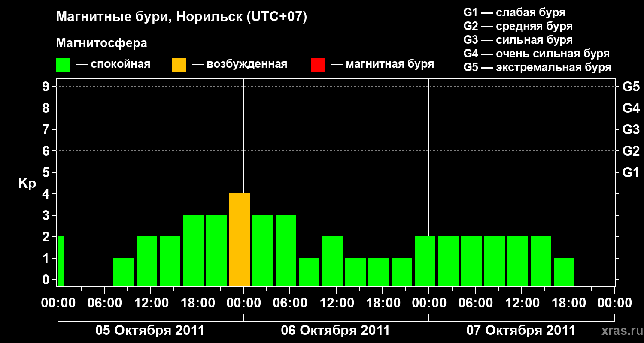This screenshot has height=343, width=644.
Task: Click the 'G4 — очень сильная буря' line
Action: coord(536,54)
